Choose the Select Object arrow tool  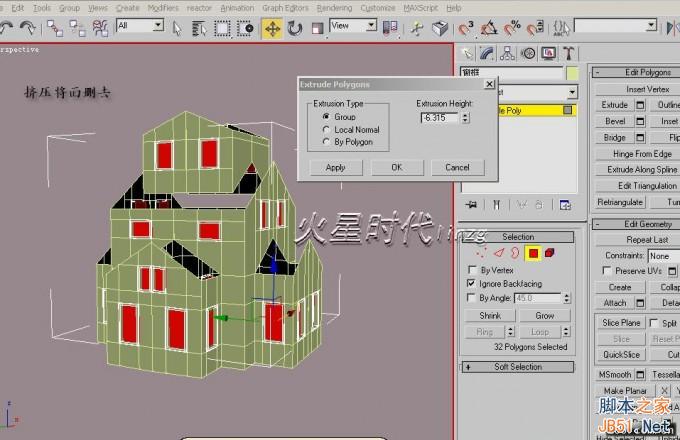(x=177, y=29)
